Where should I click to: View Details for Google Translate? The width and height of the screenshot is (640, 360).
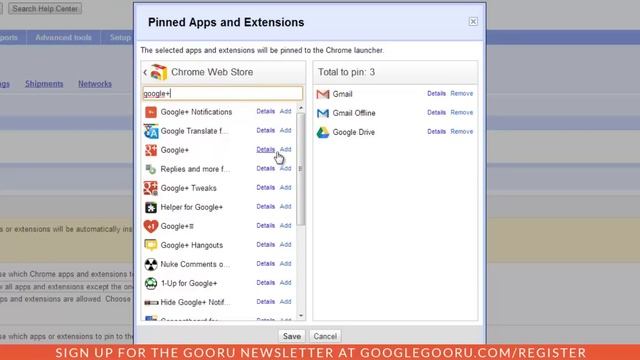tap(265, 131)
